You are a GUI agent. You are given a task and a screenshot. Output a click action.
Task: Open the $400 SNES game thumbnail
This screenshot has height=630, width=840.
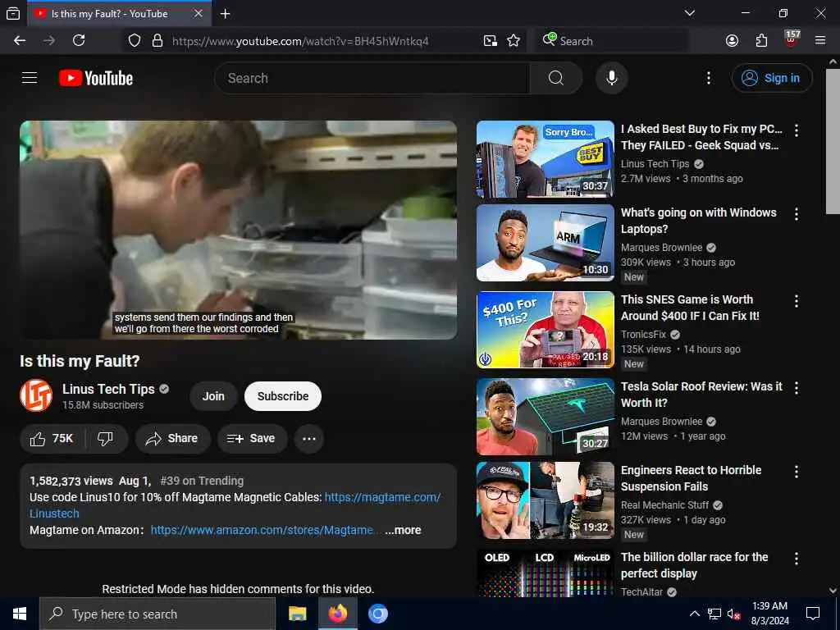(546, 330)
